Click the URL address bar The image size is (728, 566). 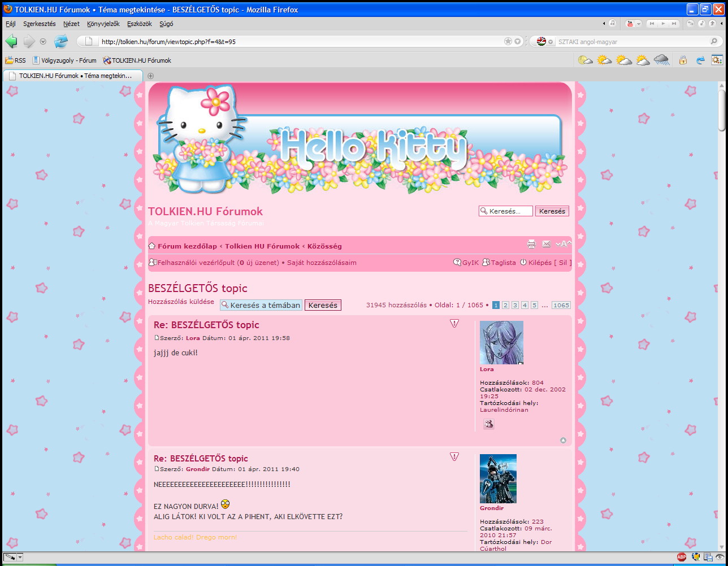(x=301, y=41)
